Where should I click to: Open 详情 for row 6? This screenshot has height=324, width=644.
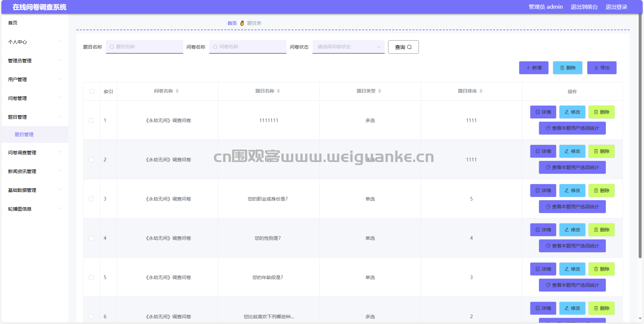(x=543, y=308)
